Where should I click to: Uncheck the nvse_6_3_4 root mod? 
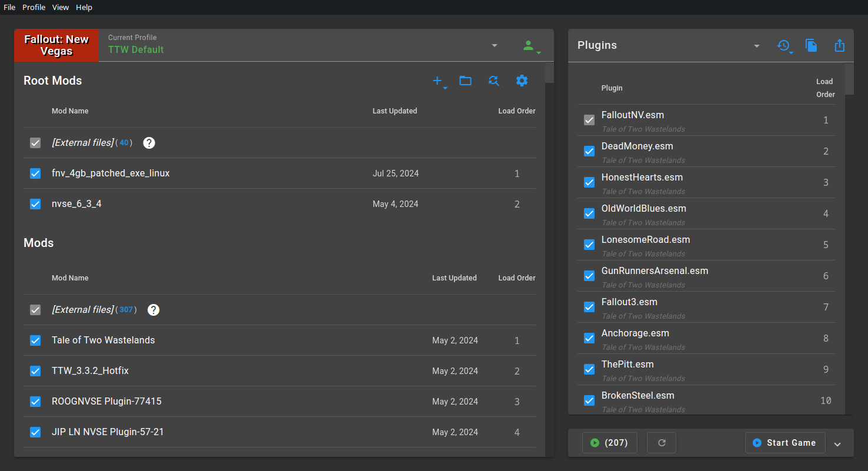(x=35, y=204)
